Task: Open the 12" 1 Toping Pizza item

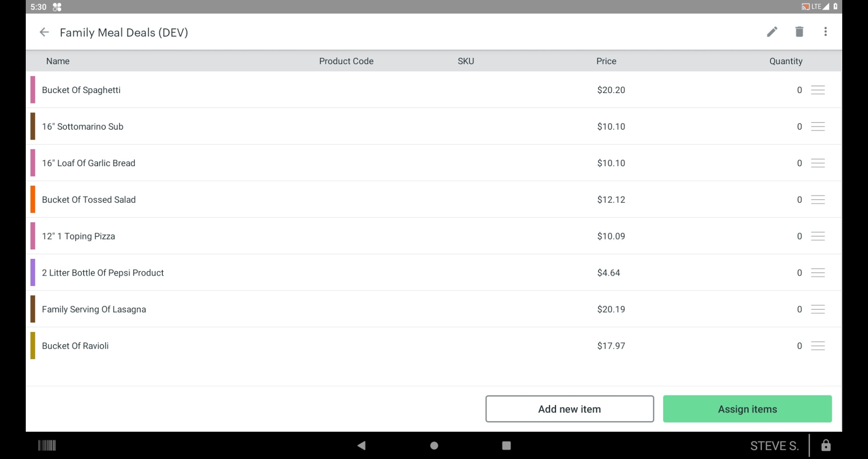Action: pyautogui.click(x=79, y=236)
